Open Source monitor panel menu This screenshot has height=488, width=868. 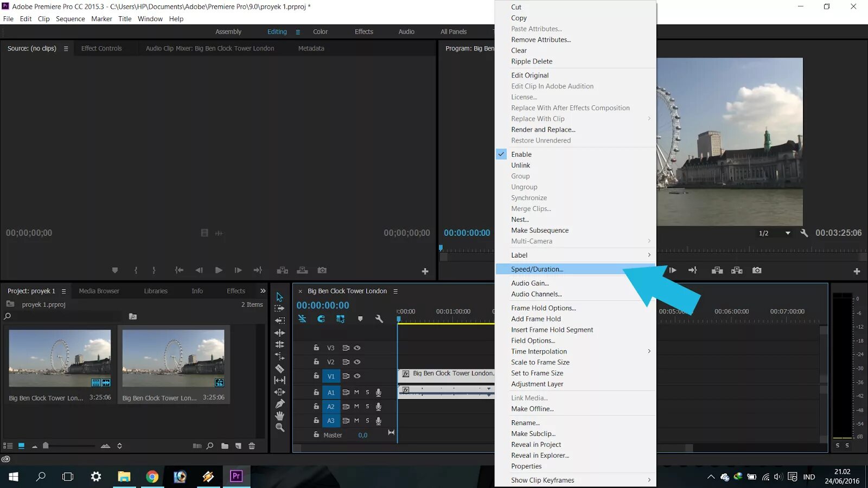pos(66,48)
